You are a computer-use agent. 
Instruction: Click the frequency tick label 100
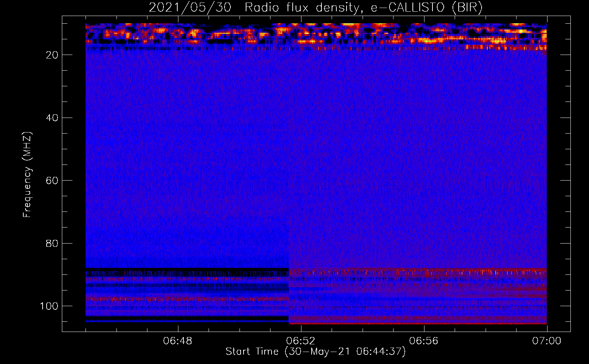click(x=49, y=306)
